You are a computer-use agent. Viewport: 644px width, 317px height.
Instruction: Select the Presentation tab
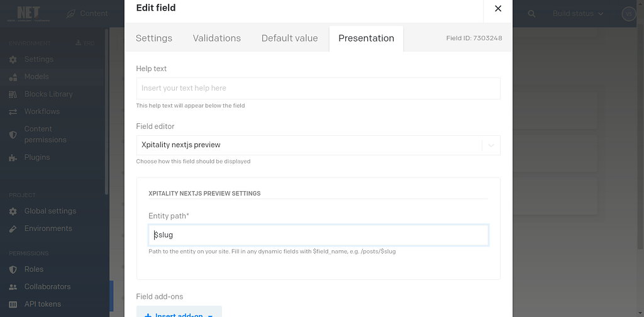click(367, 38)
